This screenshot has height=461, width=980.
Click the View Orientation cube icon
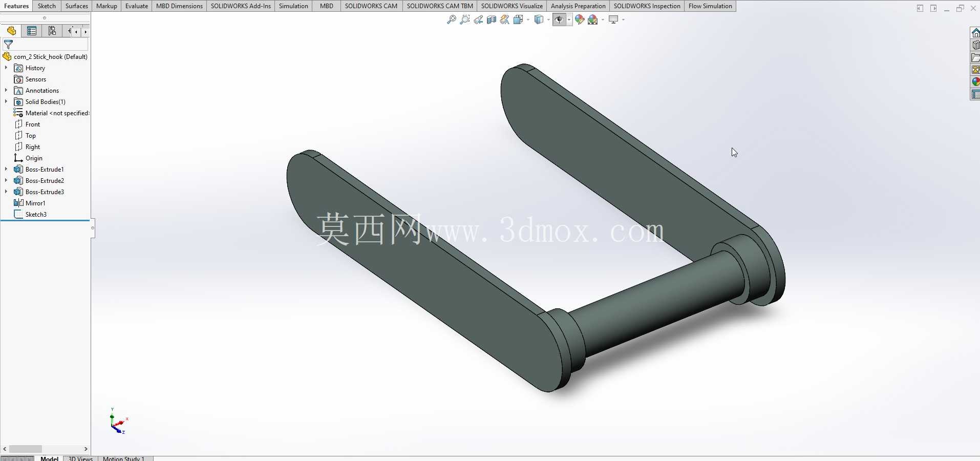(519, 19)
